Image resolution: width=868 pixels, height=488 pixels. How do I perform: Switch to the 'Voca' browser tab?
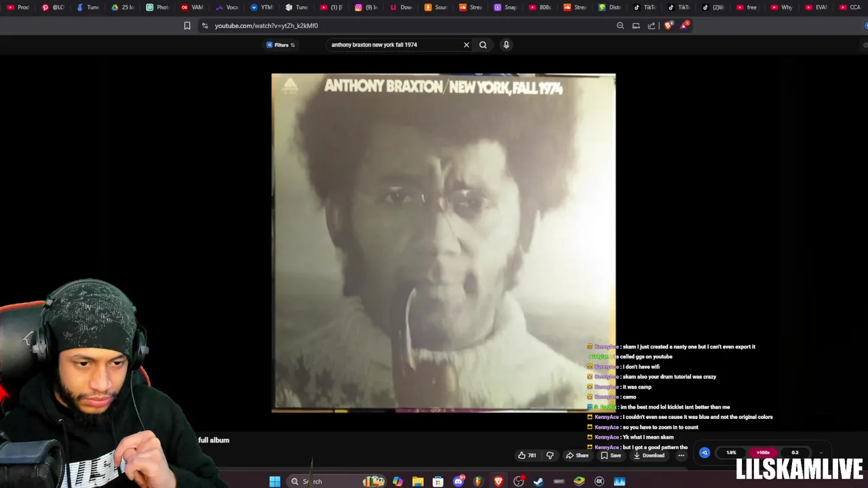pos(227,7)
